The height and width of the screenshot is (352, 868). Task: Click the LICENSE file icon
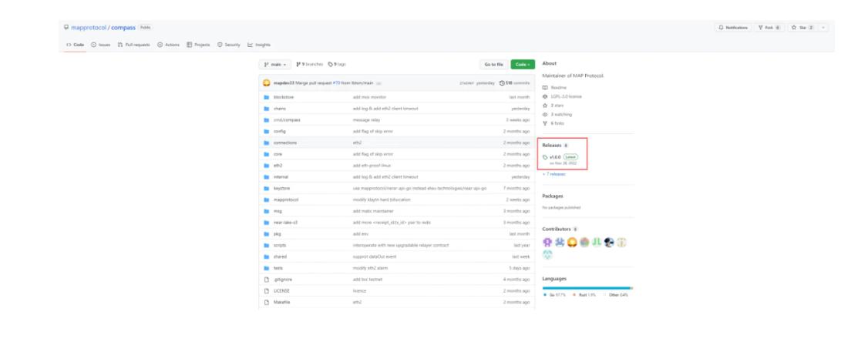[267, 292]
